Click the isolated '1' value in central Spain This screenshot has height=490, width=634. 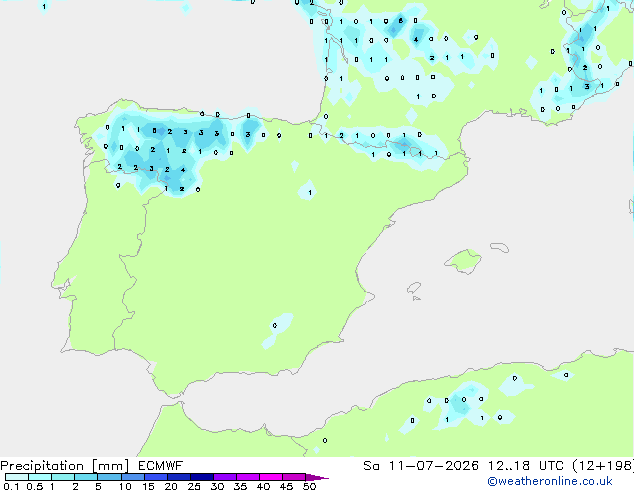[310, 192]
